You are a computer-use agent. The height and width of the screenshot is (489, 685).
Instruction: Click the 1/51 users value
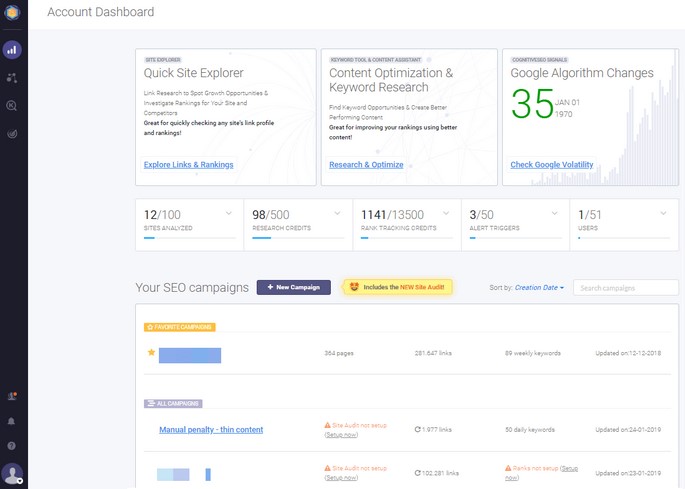pos(590,215)
